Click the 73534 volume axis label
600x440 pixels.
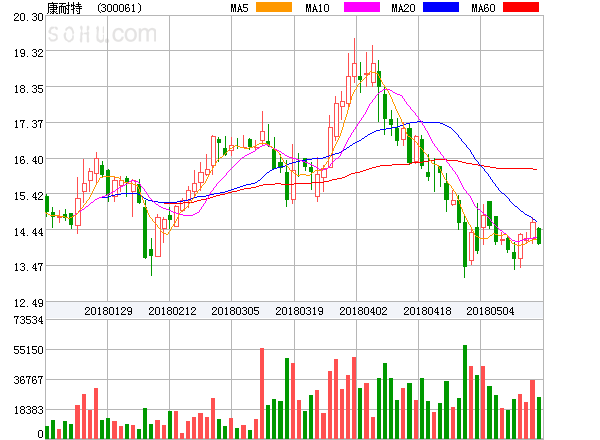pos(29,320)
